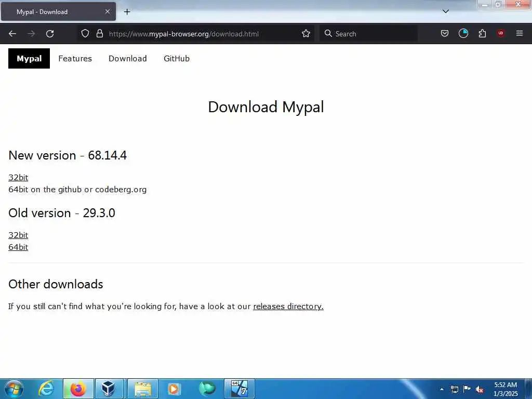Close the Mypal - Download tab

coord(108,11)
